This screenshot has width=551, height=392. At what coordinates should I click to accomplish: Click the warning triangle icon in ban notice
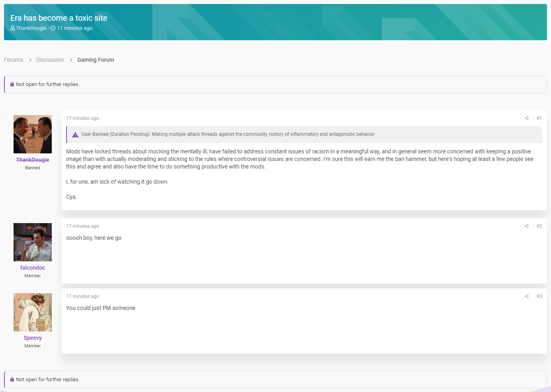click(75, 135)
